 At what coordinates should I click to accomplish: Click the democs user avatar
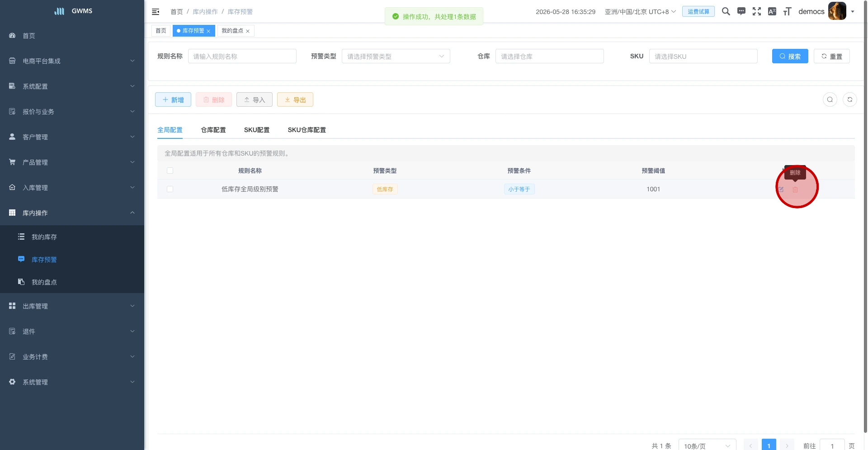[837, 11]
